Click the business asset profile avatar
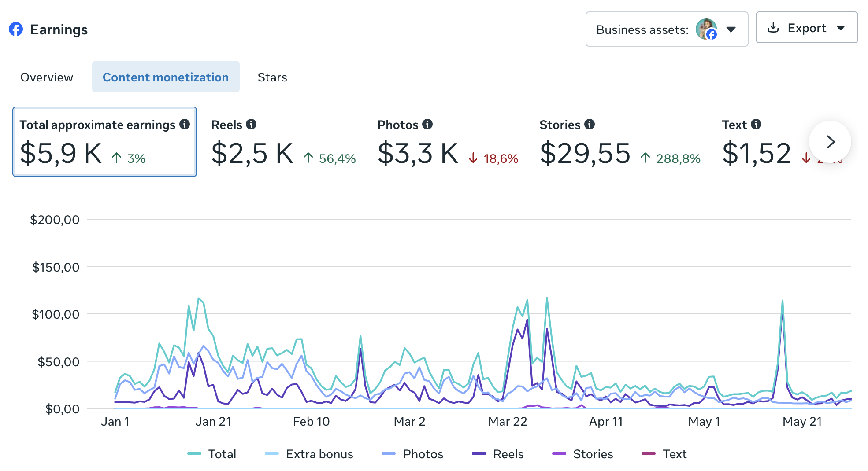This screenshot has height=471, width=868. (706, 29)
